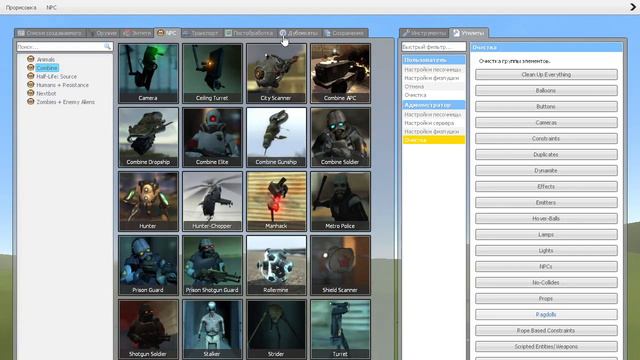Click the Prison Guard icon

pos(149,265)
